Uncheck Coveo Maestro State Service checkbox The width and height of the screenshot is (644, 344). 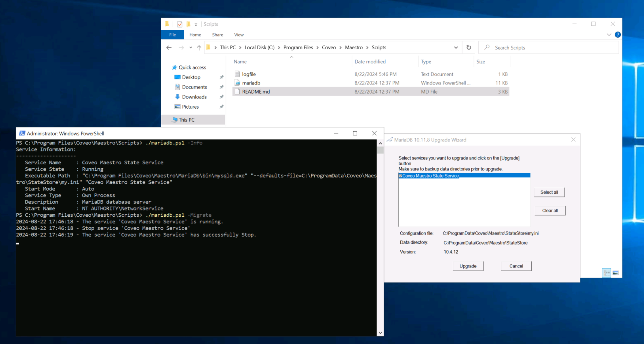400,176
